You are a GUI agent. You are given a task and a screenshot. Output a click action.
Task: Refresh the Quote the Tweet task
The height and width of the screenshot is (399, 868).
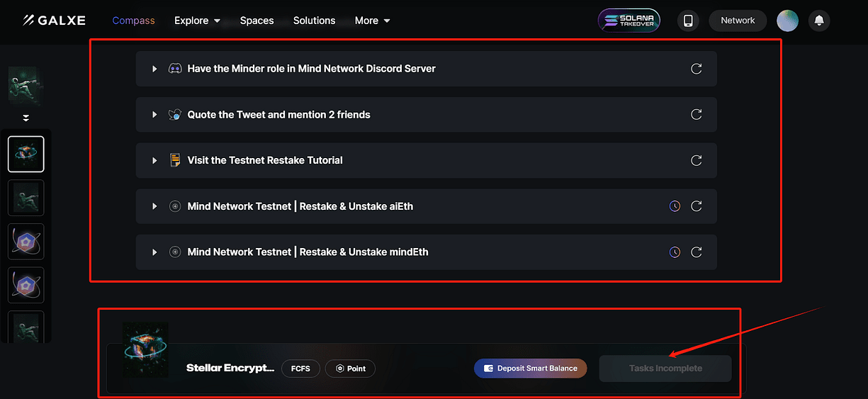[x=697, y=115]
